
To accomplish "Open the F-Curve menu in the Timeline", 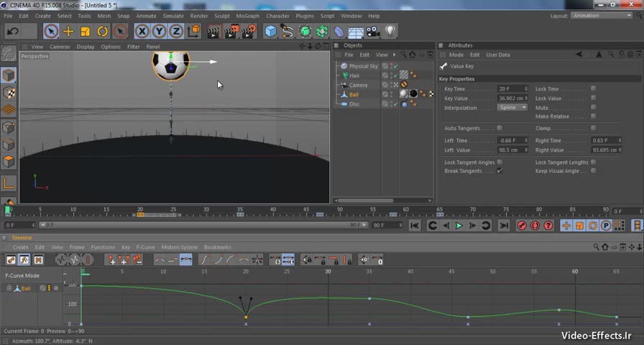I will pyautogui.click(x=145, y=247).
